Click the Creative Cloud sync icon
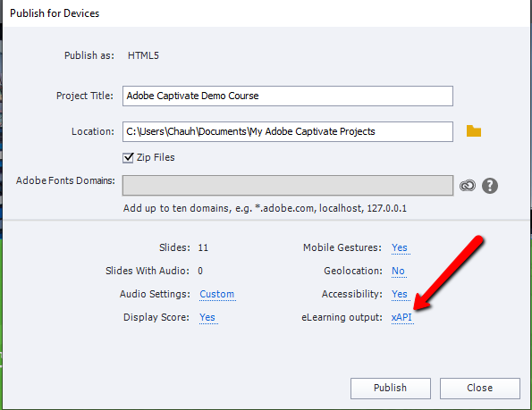 coord(468,185)
